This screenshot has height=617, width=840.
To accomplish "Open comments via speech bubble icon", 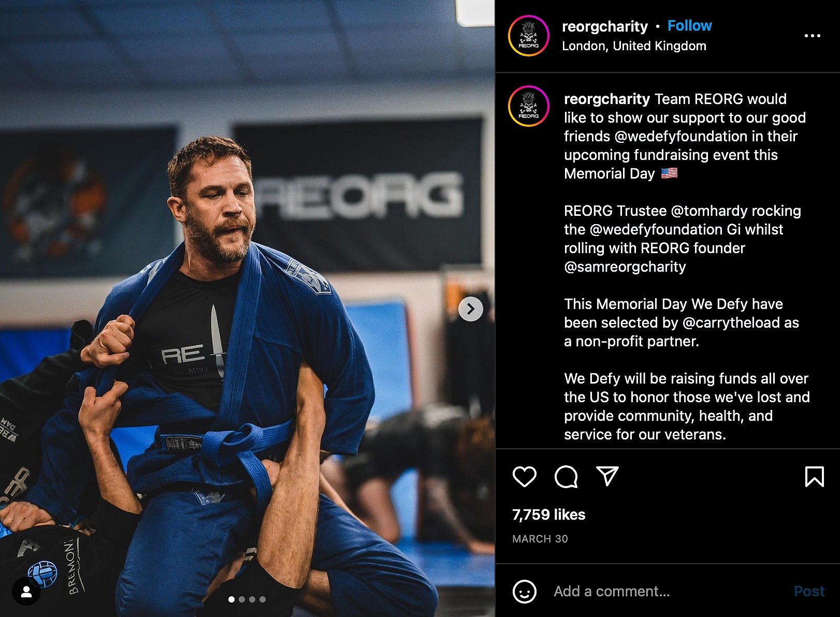I will click(x=566, y=476).
